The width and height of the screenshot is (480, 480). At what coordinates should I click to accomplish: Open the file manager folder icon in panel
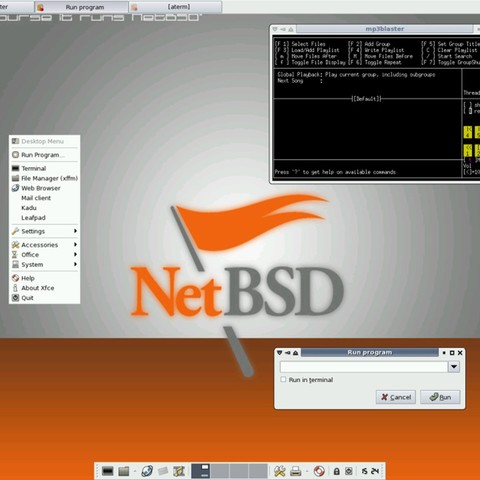click(x=124, y=471)
